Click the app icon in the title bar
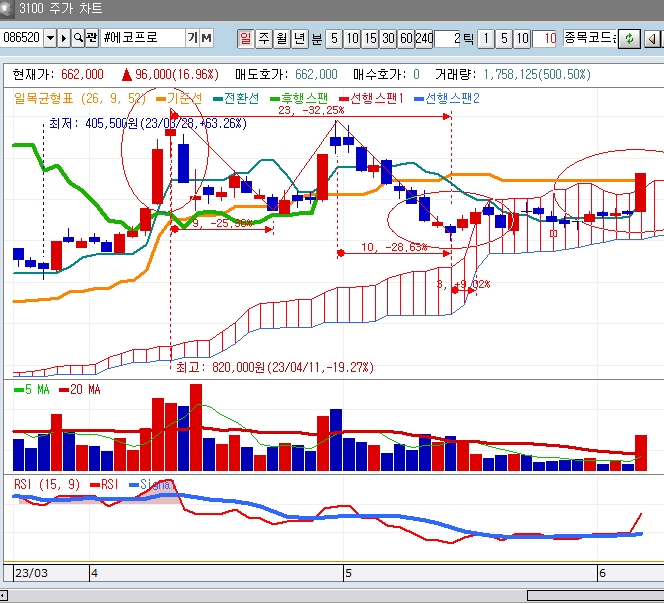Screen dimensions: 664x604 point(9,9)
